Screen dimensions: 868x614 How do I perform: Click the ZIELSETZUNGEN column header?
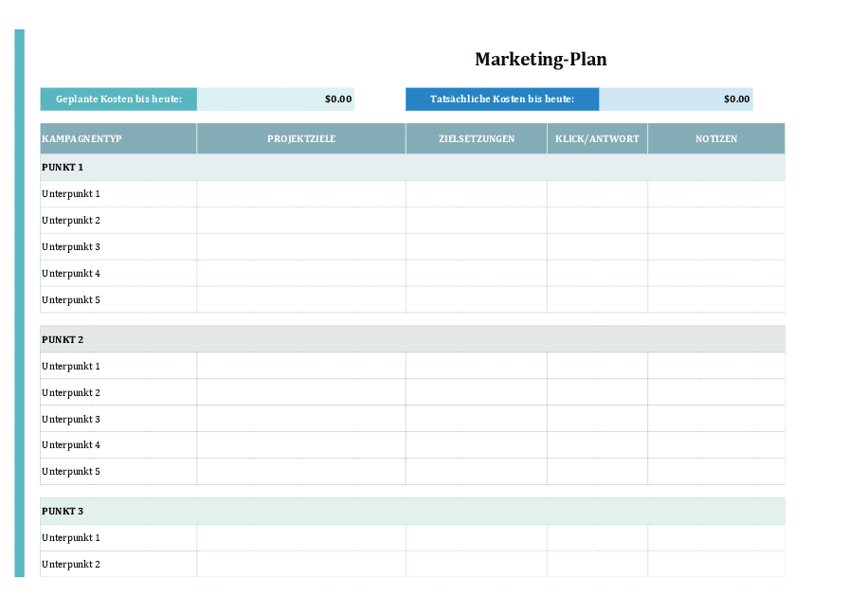[x=477, y=139]
